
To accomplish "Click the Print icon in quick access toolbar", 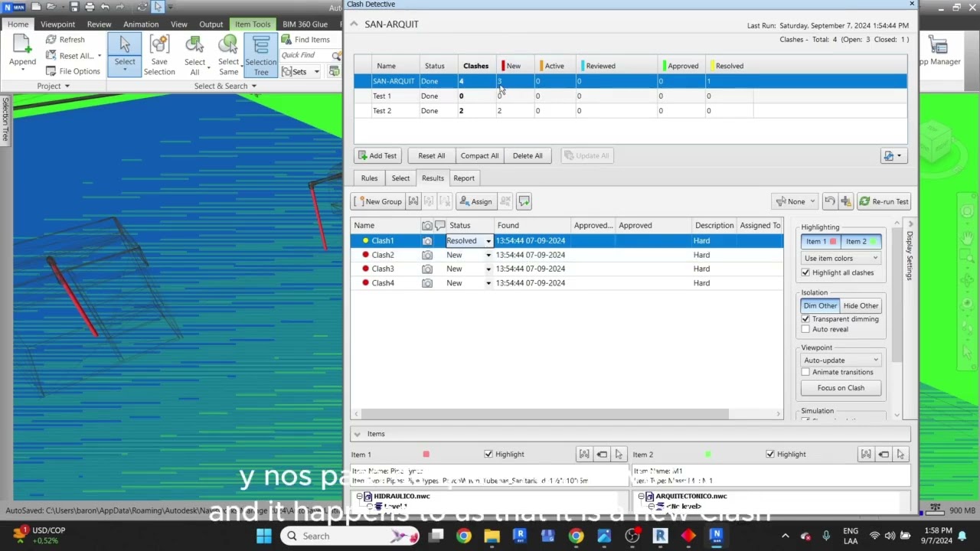I will coord(90,7).
